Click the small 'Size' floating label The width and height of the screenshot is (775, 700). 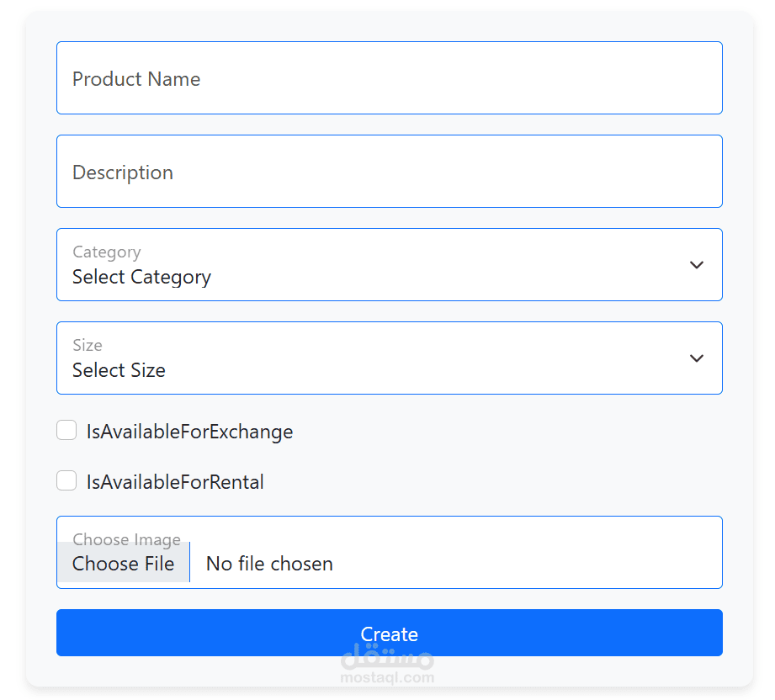(88, 345)
